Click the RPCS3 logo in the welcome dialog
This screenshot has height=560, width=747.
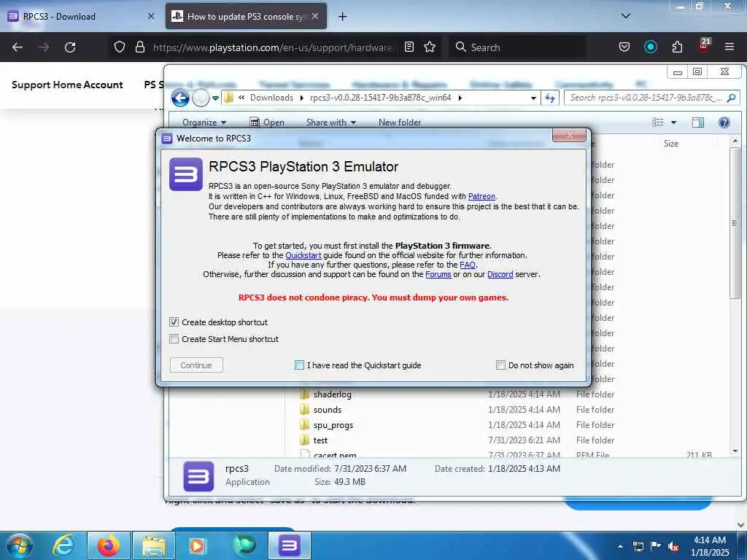(186, 174)
